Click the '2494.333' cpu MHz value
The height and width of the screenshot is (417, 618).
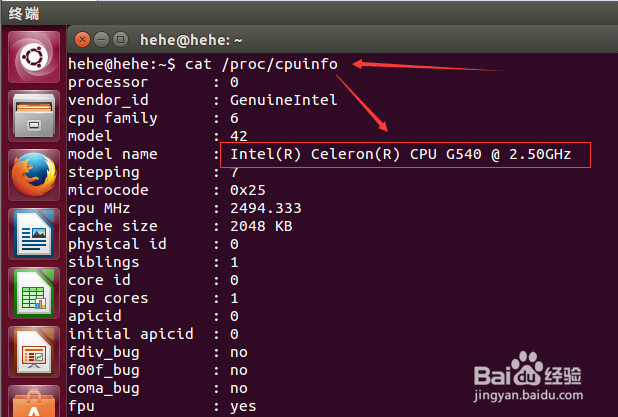coord(266,208)
